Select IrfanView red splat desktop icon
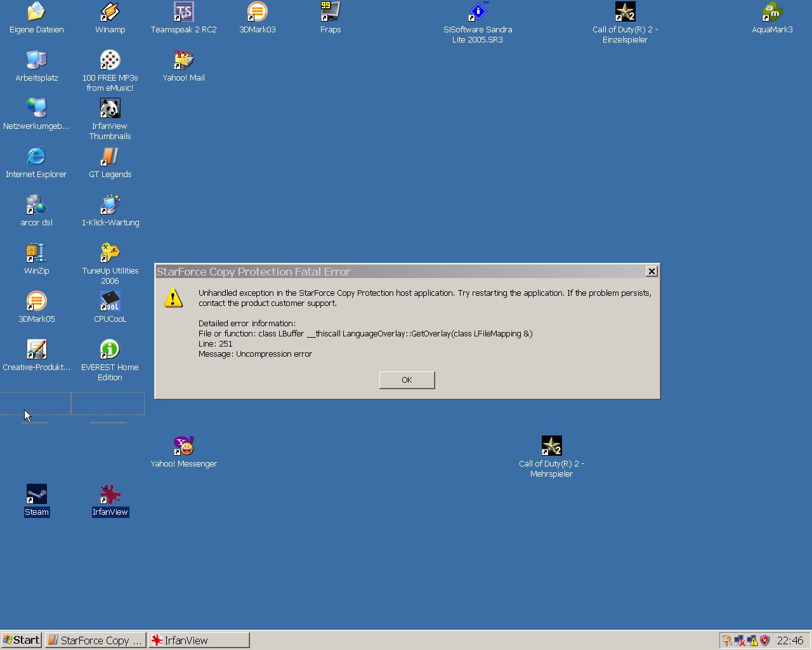The image size is (812, 650). [110, 500]
